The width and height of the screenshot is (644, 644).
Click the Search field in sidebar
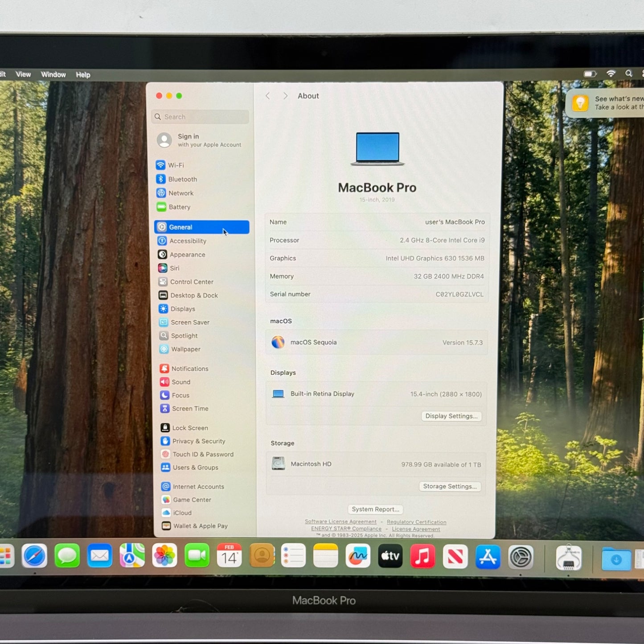coord(201,117)
